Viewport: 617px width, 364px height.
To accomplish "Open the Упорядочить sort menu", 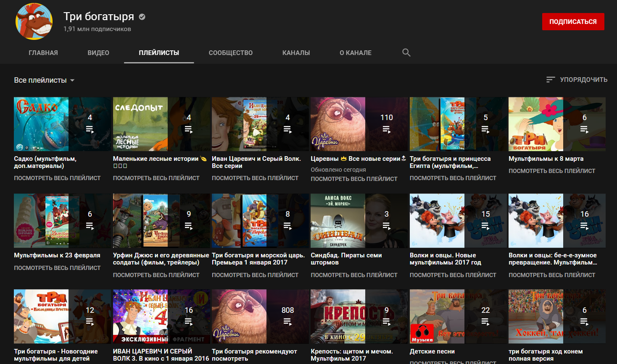I will pyautogui.click(x=583, y=80).
